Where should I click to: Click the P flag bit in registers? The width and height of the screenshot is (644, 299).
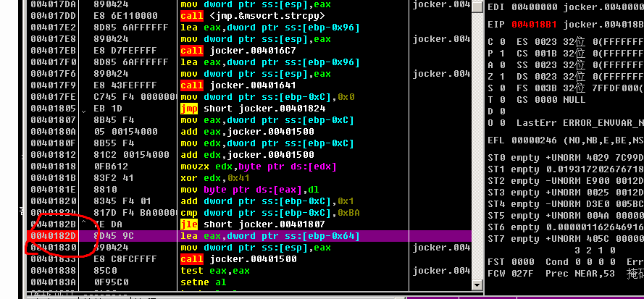pyautogui.click(x=502, y=54)
